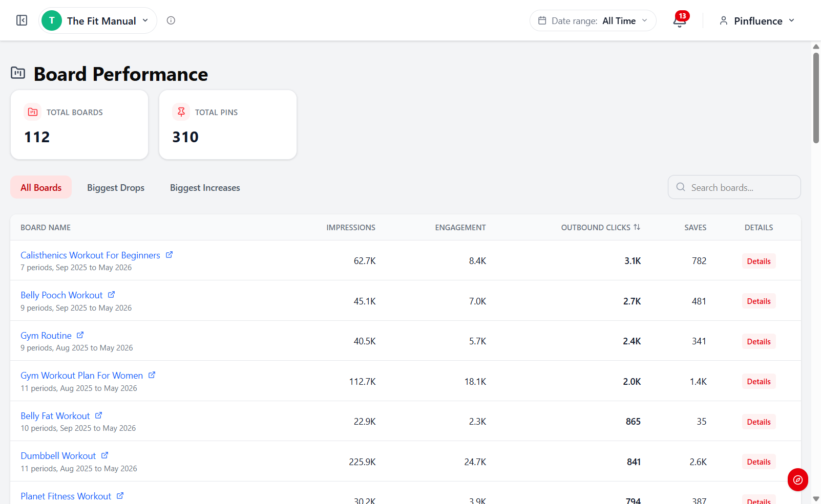This screenshot has width=821, height=504.
Task: Collapse the sidebar panel icon
Action: (x=22, y=20)
